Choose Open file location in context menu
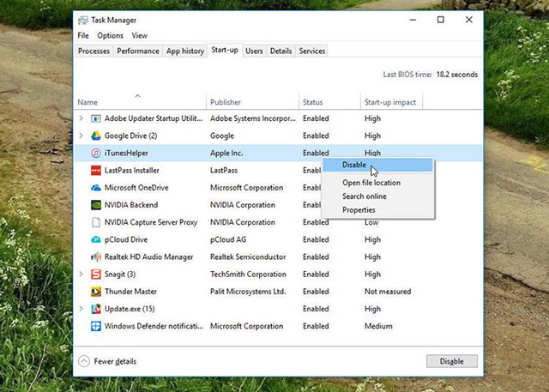 point(371,183)
